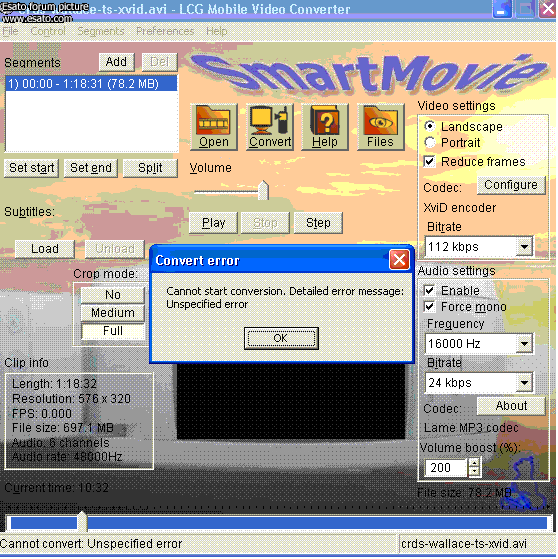Toggle the Reduce frames checkbox

(x=429, y=161)
